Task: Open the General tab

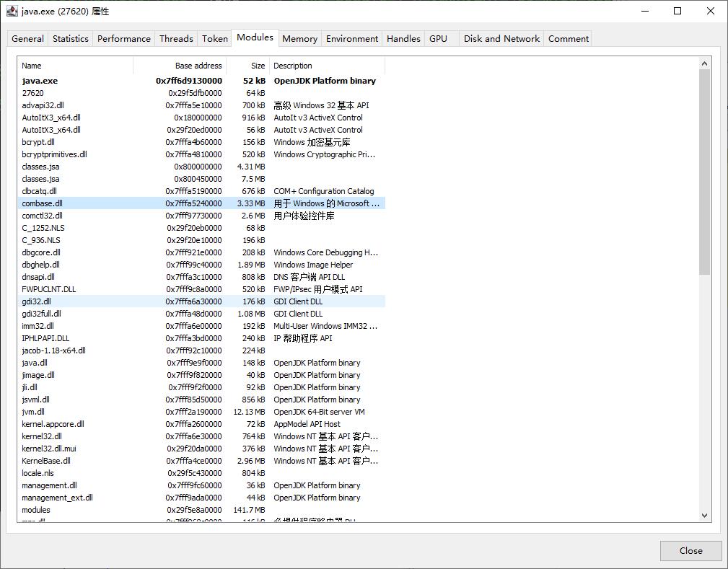Action: pos(28,38)
